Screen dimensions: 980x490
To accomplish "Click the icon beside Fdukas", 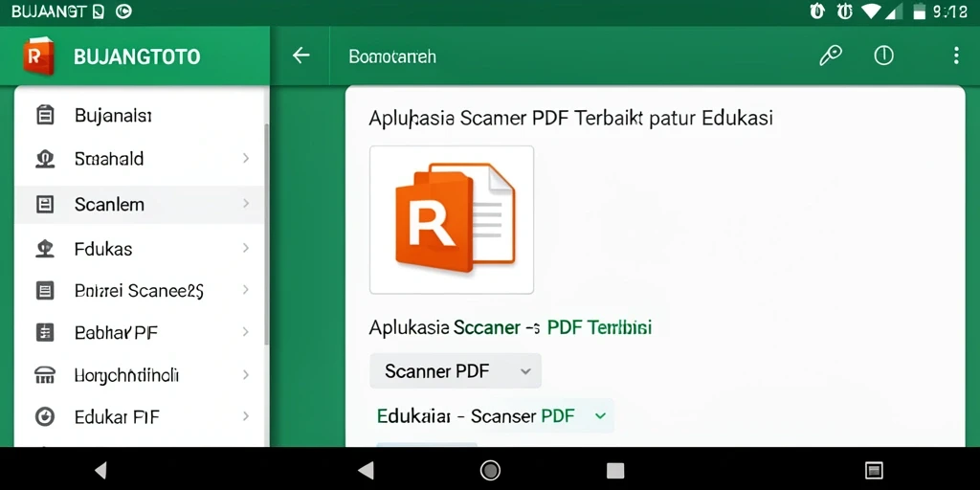I will [x=45, y=249].
